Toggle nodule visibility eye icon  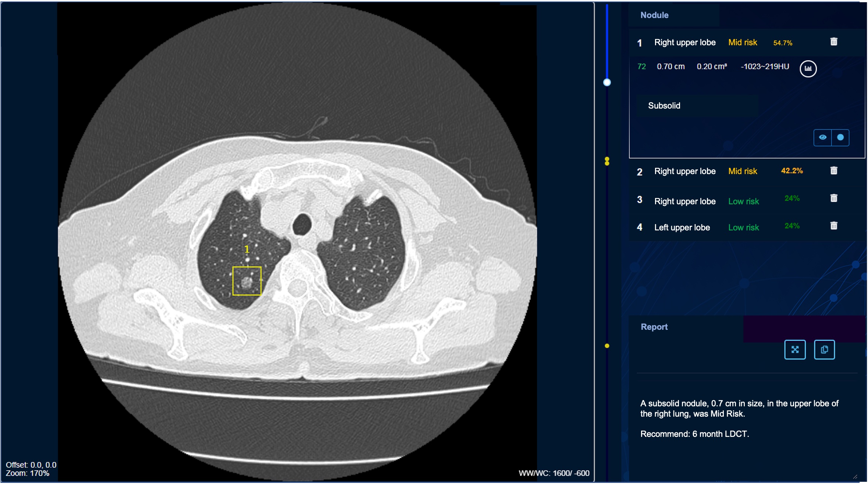(x=822, y=137)
